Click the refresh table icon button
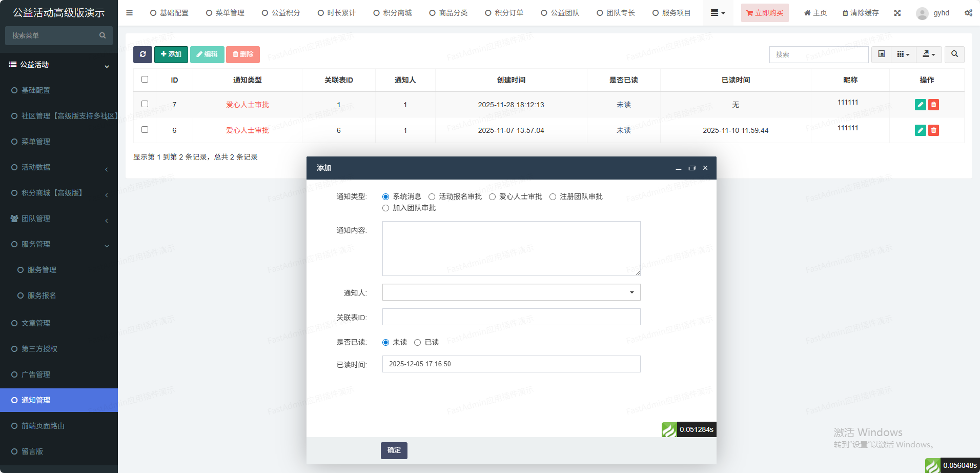 [x=142, y=54]
